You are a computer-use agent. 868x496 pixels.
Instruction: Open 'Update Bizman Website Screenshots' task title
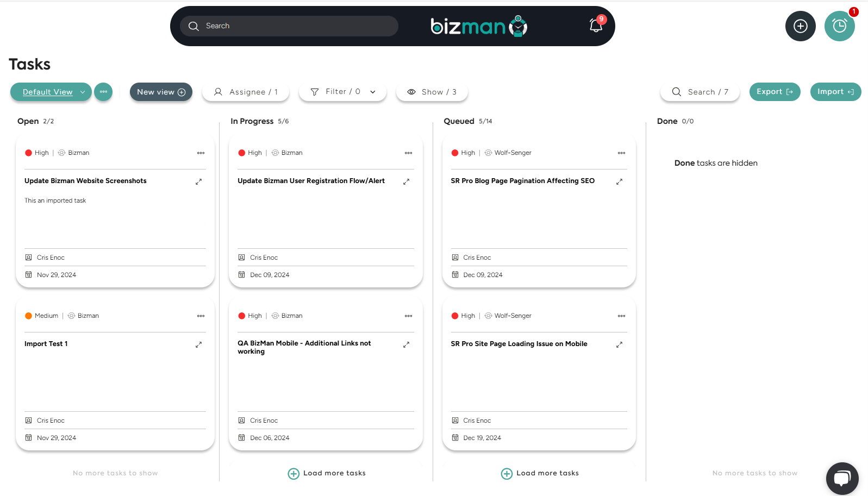[x=85, y=181]
